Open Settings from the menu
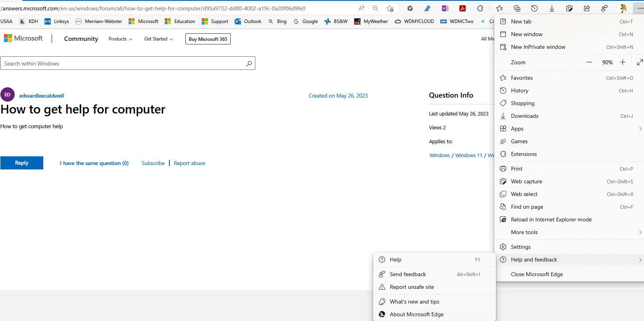This screenshot has height=321, width=644. coord(569,247)
